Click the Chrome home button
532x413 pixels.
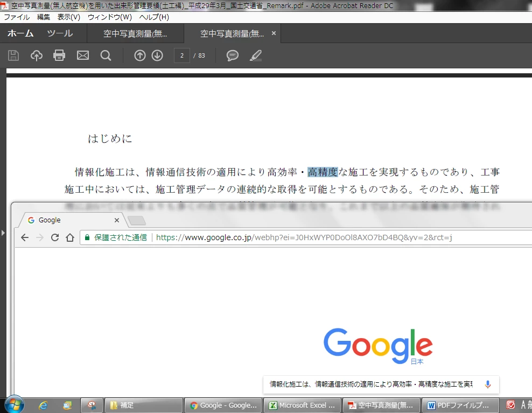pos(70,237)
